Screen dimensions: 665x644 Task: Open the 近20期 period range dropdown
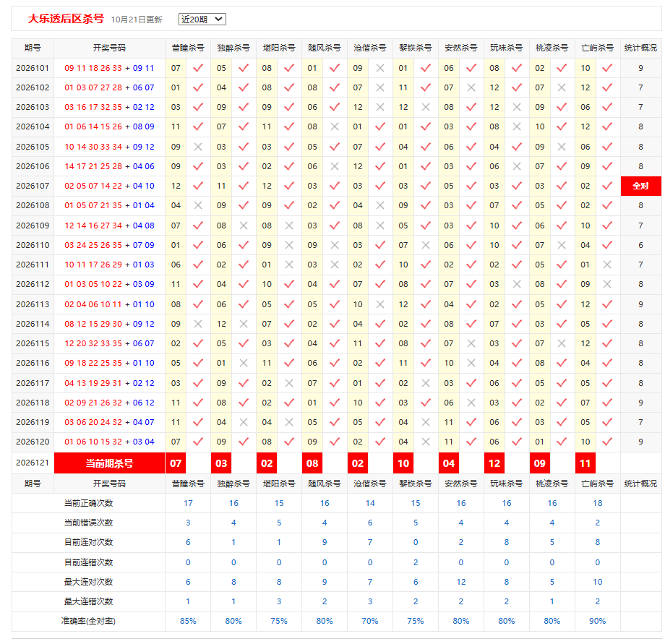pyautogui.click(x=202, y=19)
